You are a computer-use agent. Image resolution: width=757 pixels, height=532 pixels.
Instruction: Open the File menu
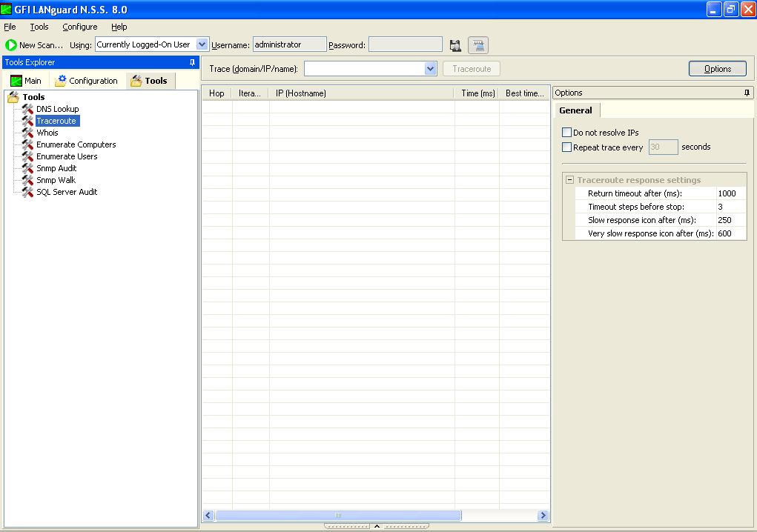coord(10,27)
